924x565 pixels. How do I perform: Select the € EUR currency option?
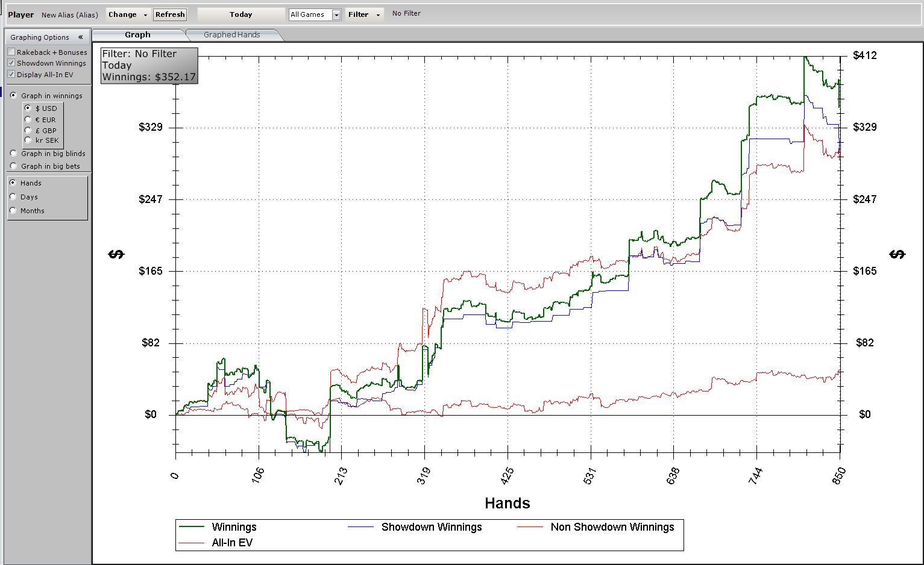point(28,120)
